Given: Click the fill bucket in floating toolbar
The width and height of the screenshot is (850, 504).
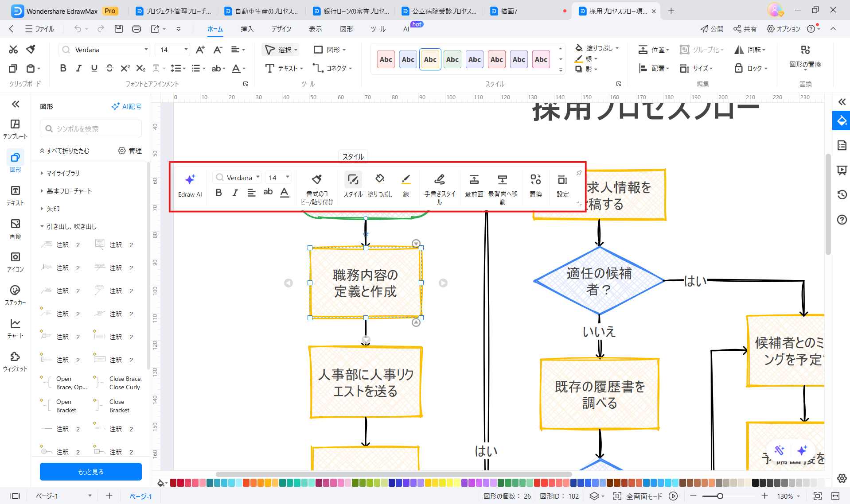Looking at the screenshot, I should 380,178.
